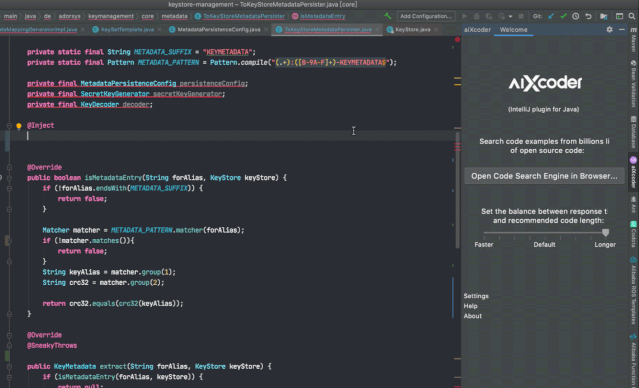Click 'secretKeyGenerator' field name
The width and height of the screenshot is (639, 388).
(187, 94)
